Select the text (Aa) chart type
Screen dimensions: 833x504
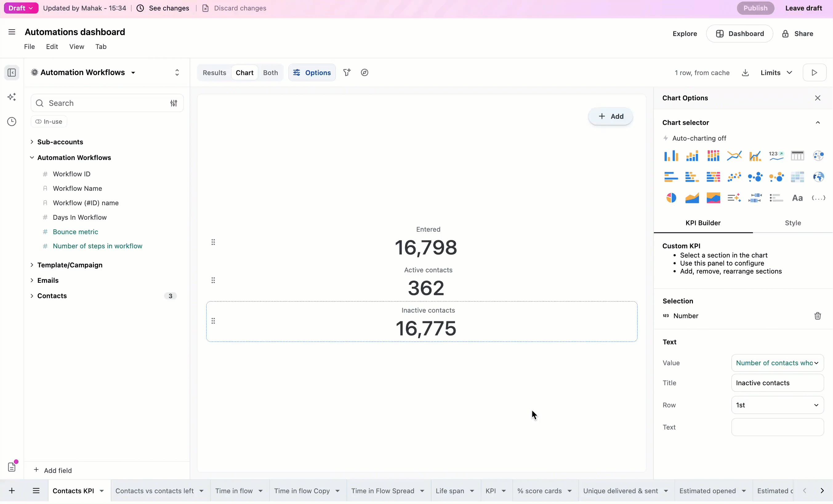click(x=797, y=198)
